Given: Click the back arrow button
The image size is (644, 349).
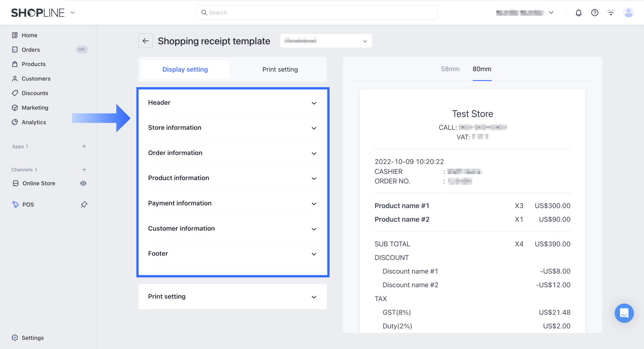Looking at the screenshot, I should [x=145, y=41].
